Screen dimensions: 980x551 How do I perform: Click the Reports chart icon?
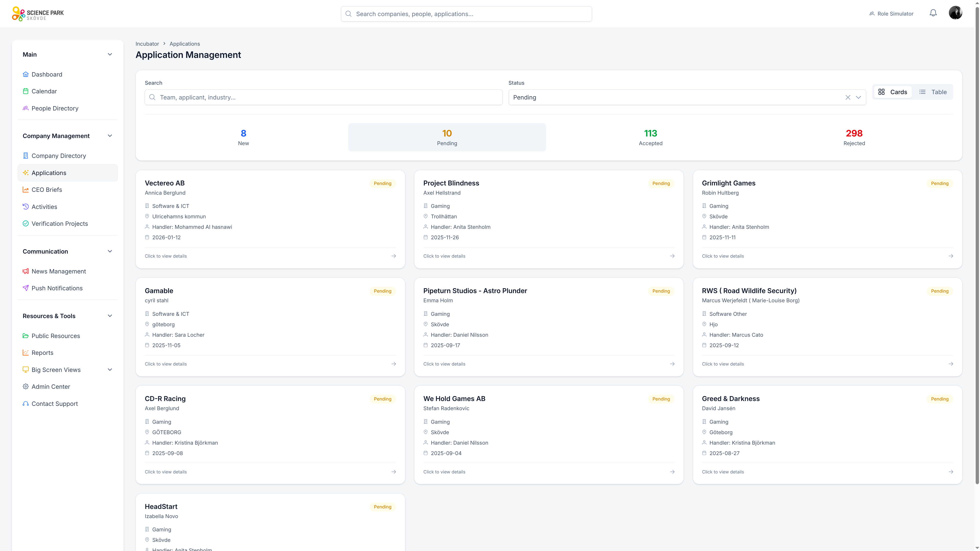[26, 353]
